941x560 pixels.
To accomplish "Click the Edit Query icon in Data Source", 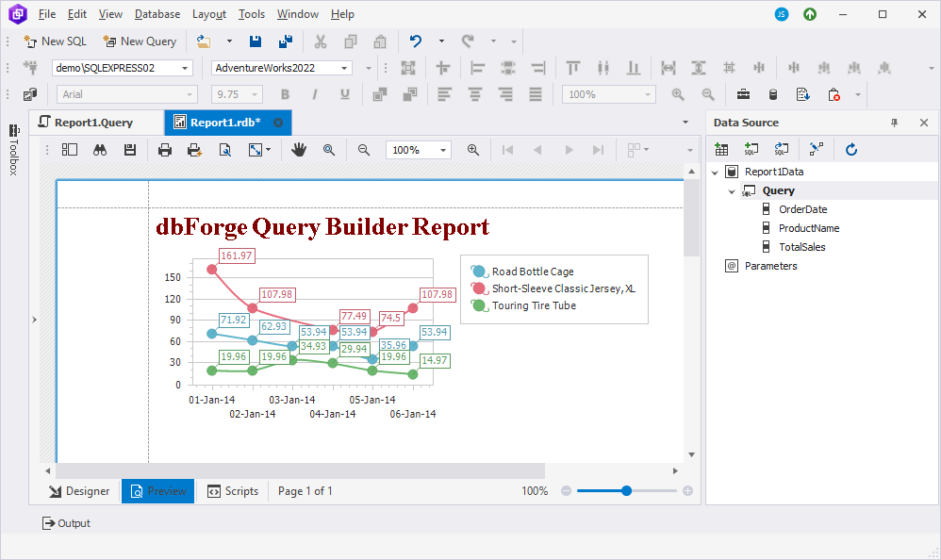I will click(x=781, y=150).
